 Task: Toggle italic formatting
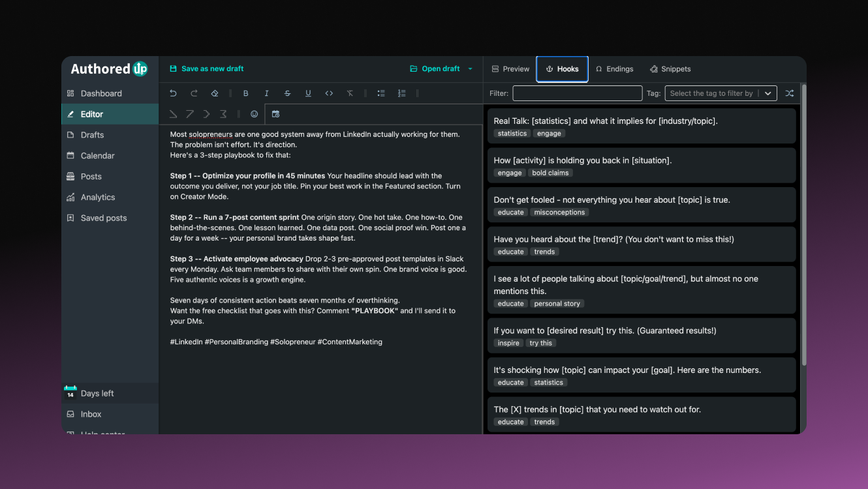pyautogui.click(x=267, y=93)
